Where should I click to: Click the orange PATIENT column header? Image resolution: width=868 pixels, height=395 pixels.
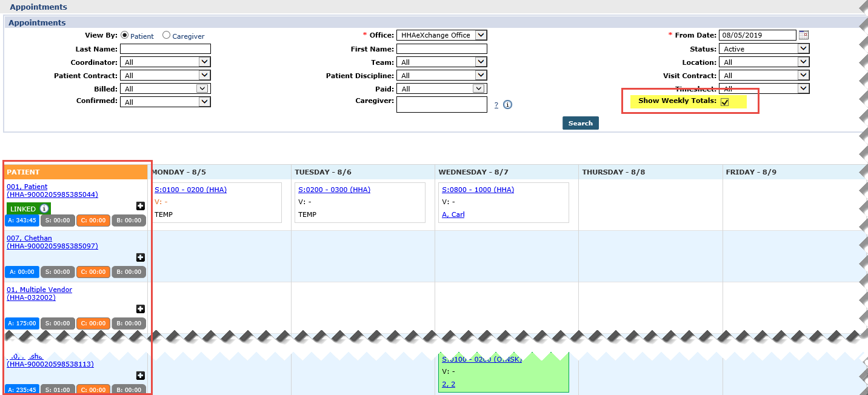76,172
